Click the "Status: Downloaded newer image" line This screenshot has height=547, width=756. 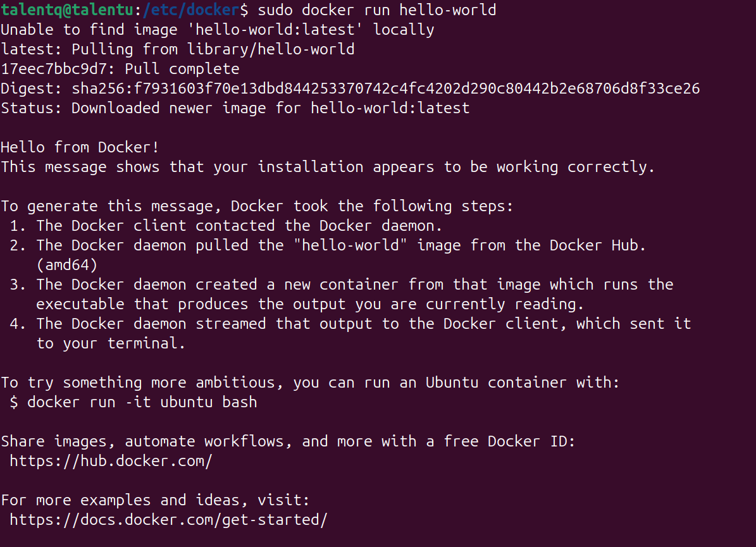[x=235, y=108]
